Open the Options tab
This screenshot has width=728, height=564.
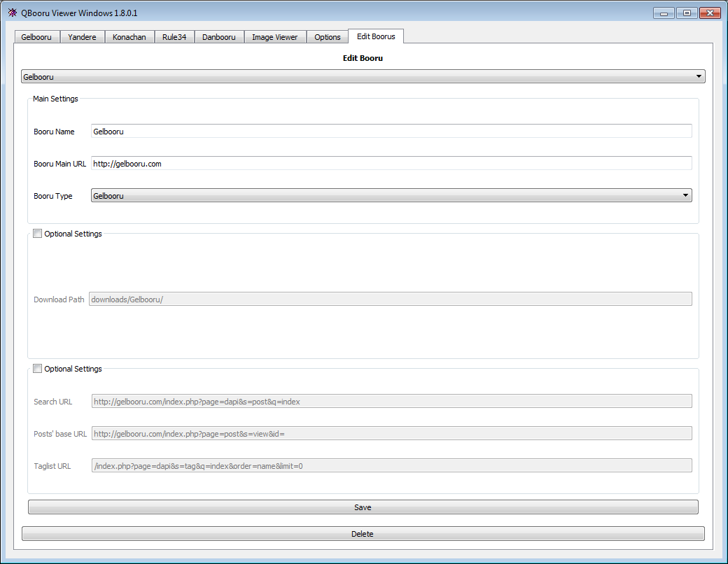click(x=328, y=36)
